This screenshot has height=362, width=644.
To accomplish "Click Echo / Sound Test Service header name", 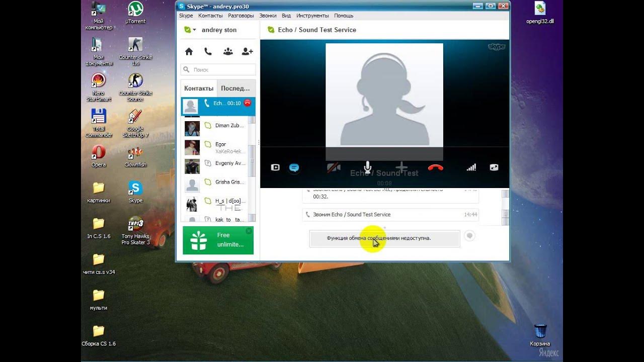I will click(x=317, y=30).
